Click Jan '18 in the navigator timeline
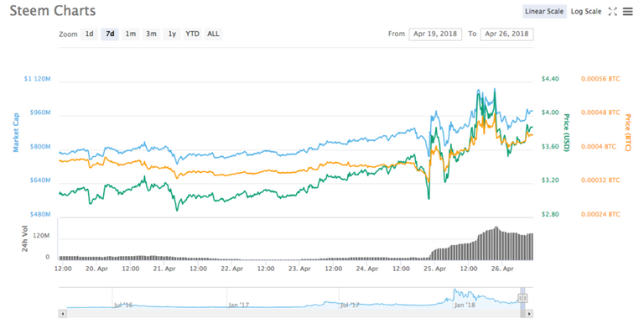Image resolution: width=644 pixels, height=324 pixels. [465, 305]
